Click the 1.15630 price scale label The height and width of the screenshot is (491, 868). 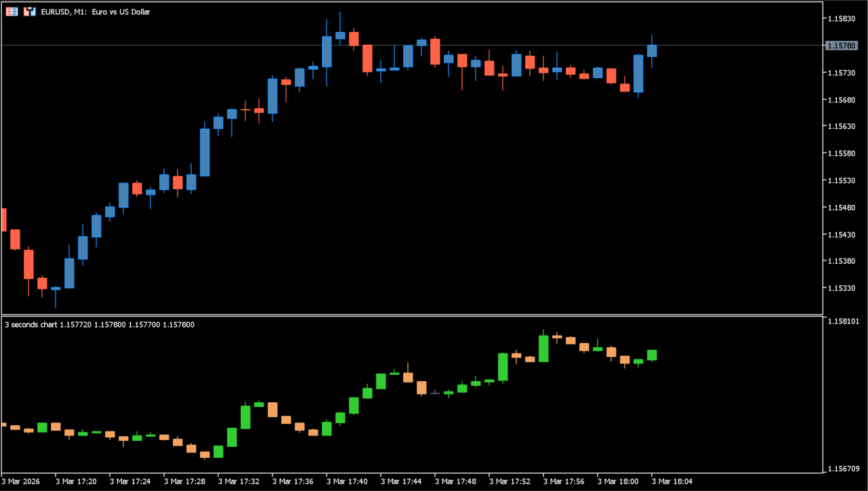tap(842, 127)
